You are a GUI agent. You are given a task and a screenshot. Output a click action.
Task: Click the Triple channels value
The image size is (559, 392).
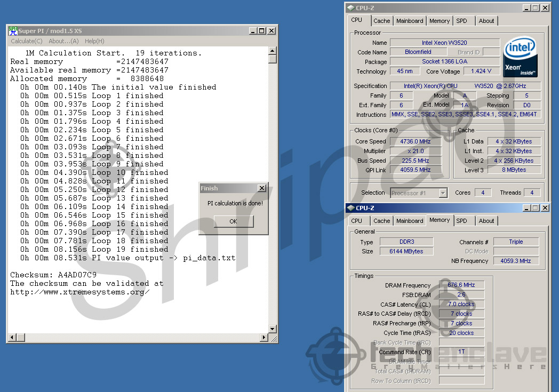pos(516,242)
